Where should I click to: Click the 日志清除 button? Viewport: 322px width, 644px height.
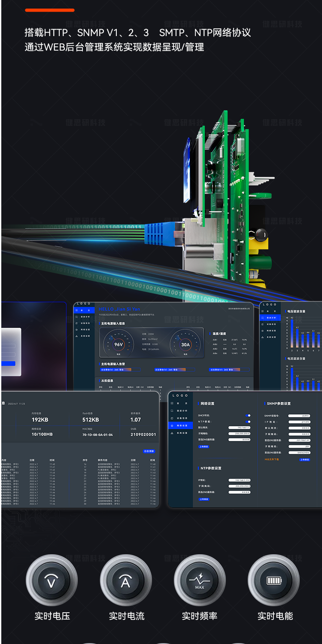coord(149,451)
